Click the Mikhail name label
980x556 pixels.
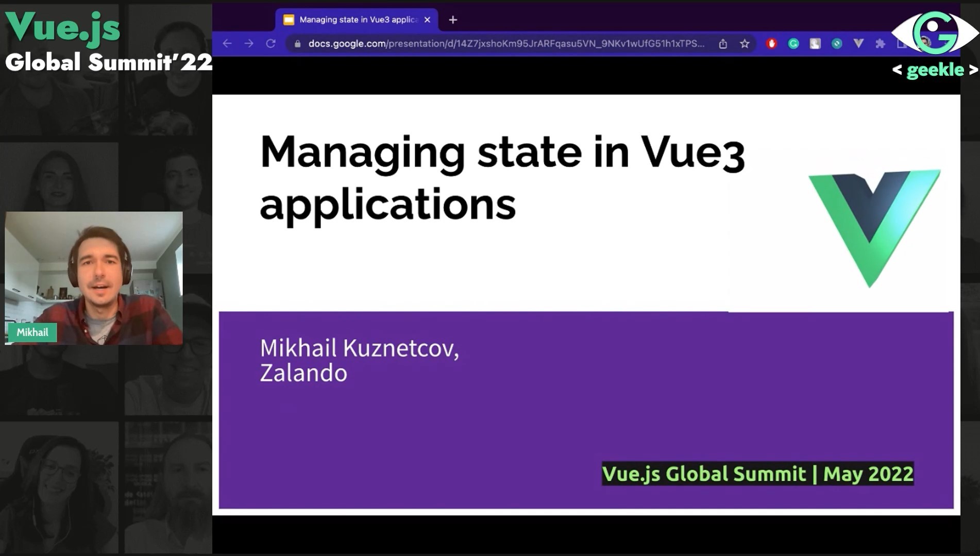[x=32, y=332]
